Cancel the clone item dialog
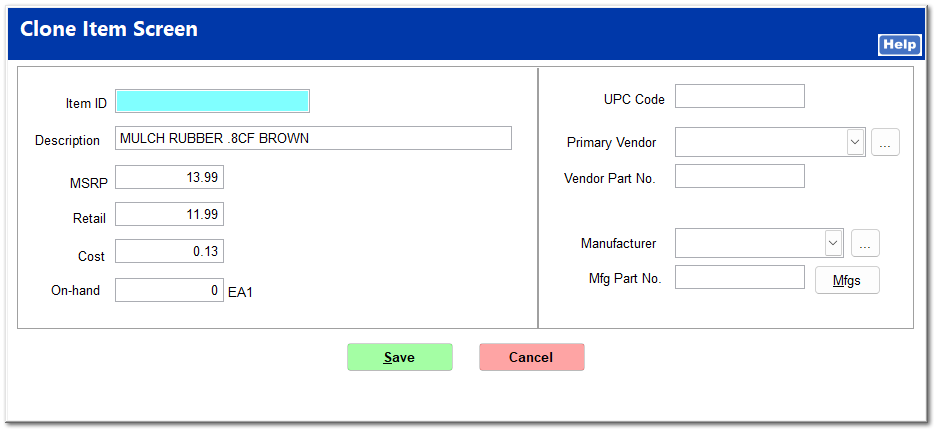The width and height of the screenshot is (937, 432). pos(531,357)
